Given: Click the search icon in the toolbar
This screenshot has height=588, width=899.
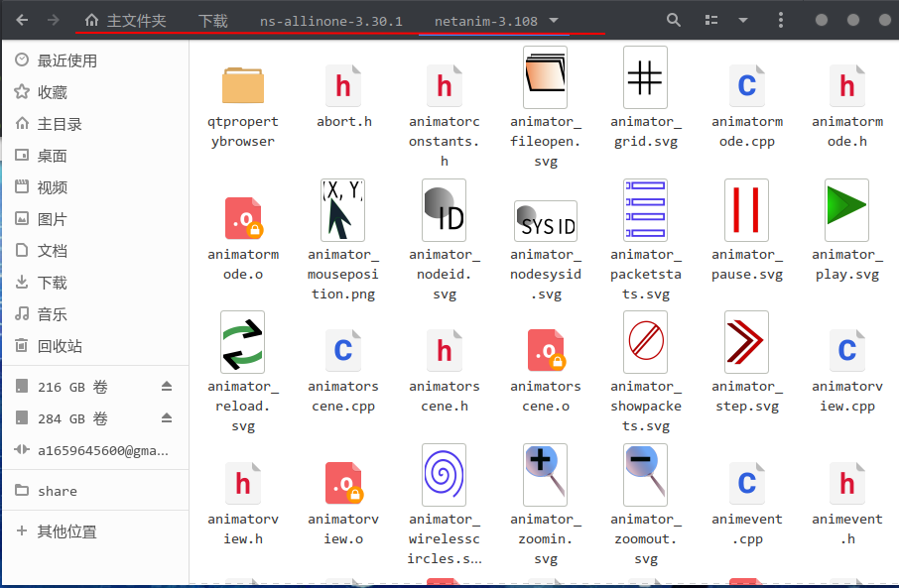Looking at the screenshot, I should tap(673, 19).
